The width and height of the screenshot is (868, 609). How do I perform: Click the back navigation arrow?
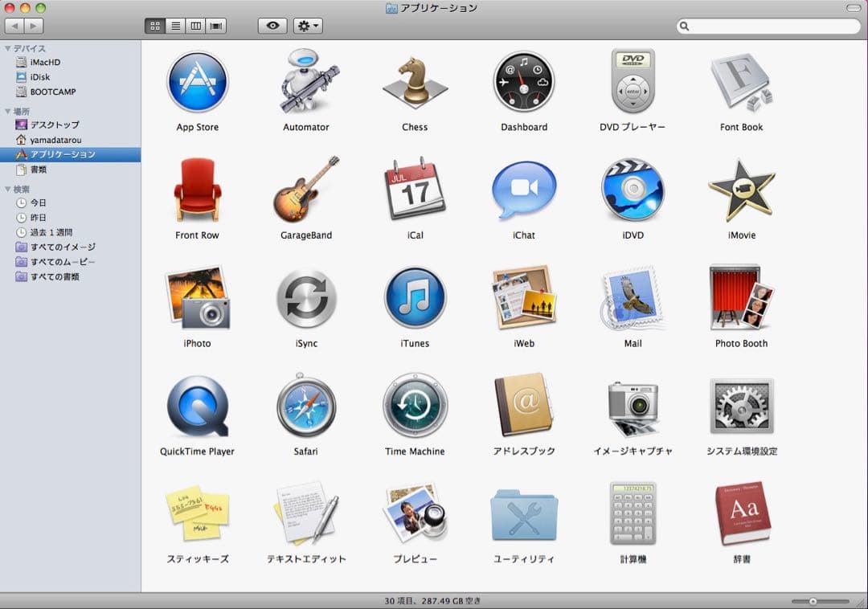13,25
